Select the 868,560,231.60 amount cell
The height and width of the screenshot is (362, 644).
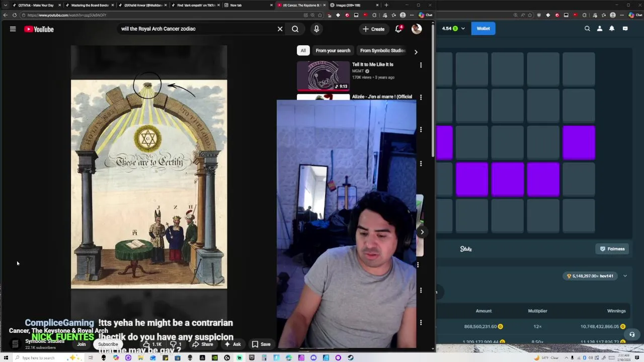click(x=484, y=327)
